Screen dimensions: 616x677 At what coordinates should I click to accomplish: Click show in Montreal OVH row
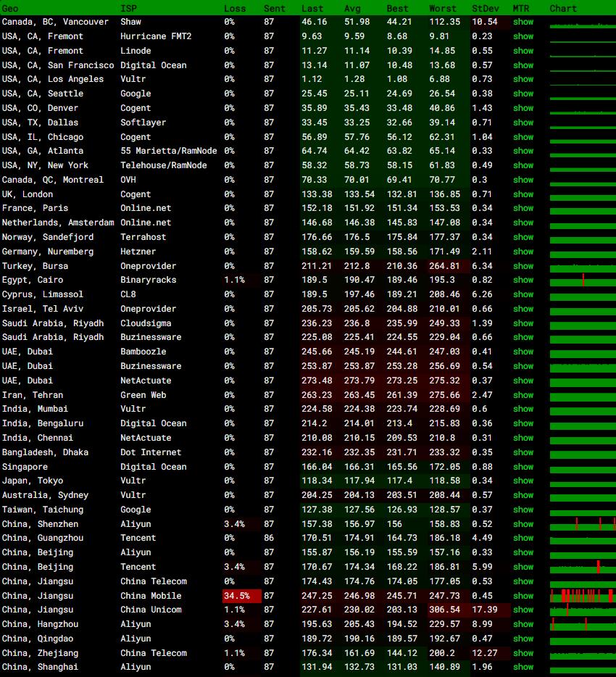click(x=523, y=180)
